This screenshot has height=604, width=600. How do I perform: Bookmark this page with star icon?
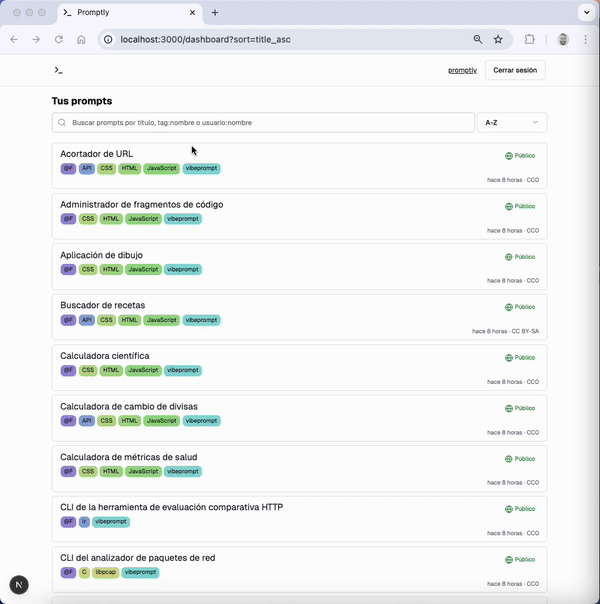(x=498, y=39)
